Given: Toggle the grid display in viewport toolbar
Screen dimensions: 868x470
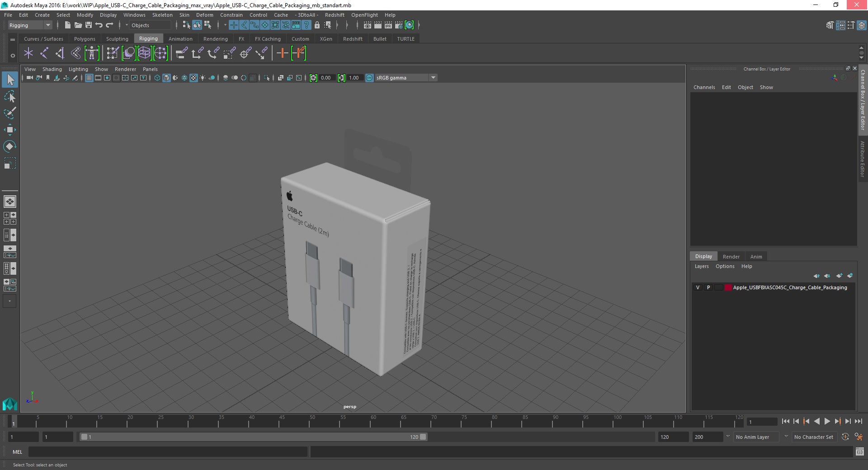Looking at the screenshot, I should [x=89, y=78].
